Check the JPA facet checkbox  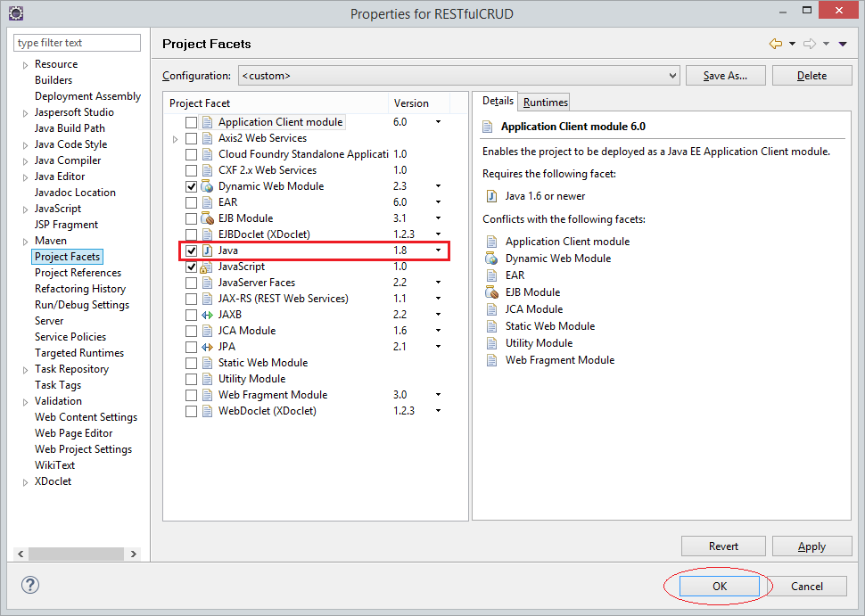point(191,347)
